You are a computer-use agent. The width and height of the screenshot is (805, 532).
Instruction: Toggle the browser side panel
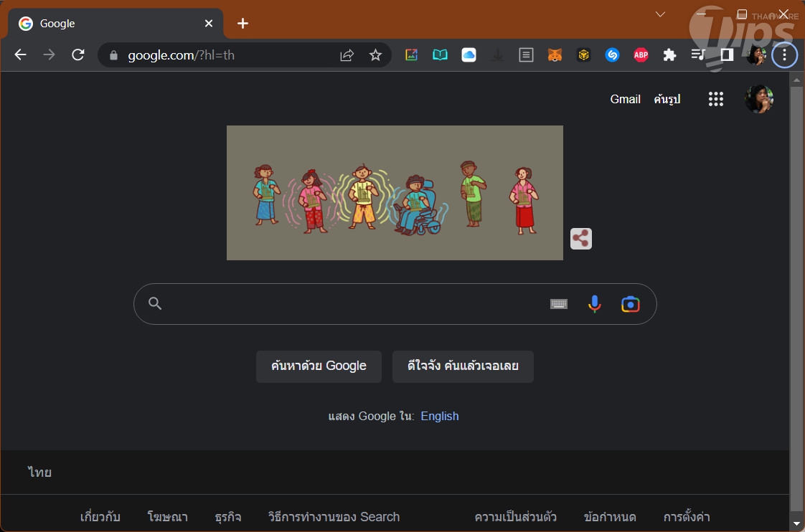point(727,55)
